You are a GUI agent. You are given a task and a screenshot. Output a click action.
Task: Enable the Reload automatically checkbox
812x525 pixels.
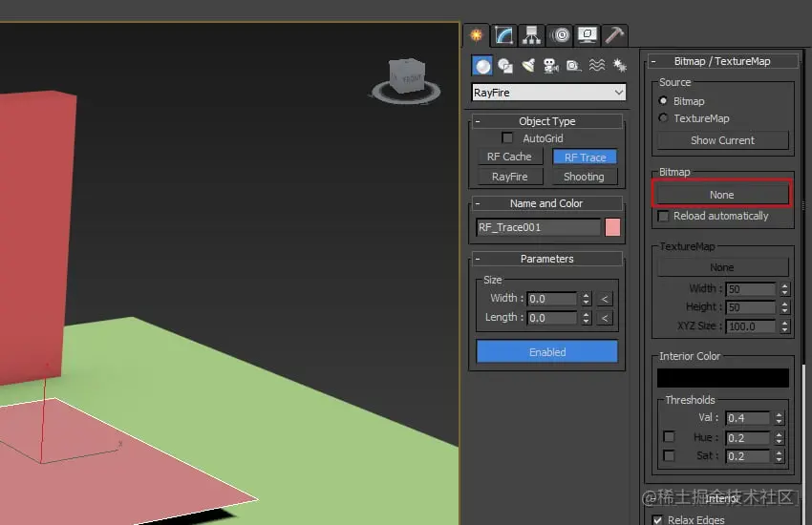[663, 216]
